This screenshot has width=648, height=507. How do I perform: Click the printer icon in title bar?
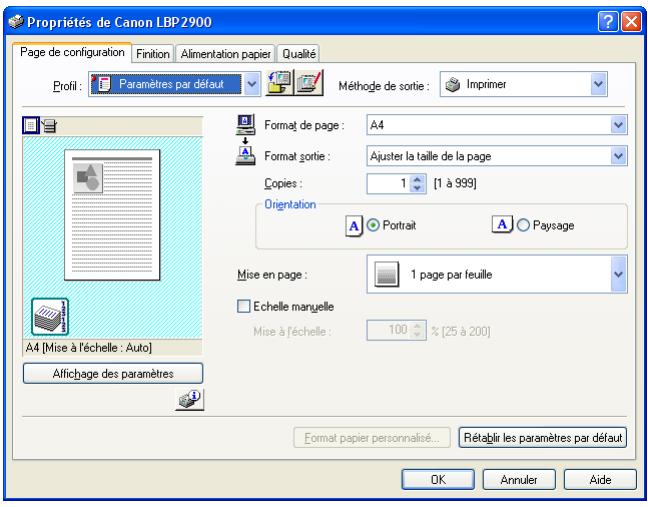pos(16,21)
